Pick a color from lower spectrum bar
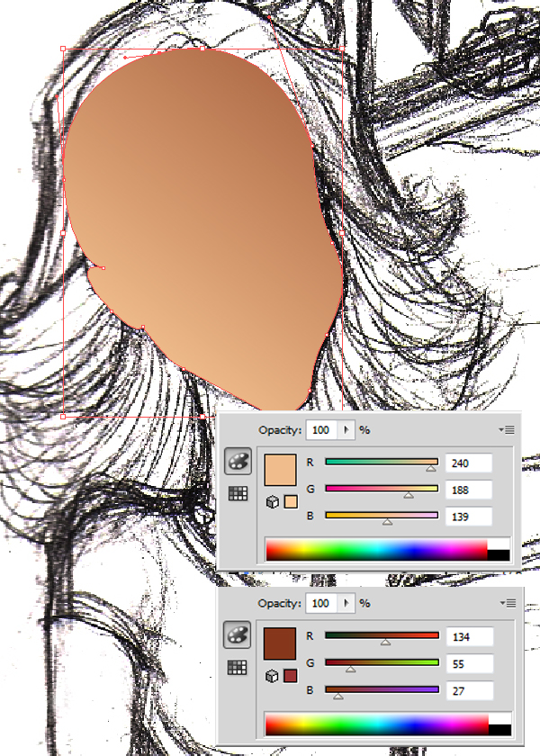 click(x=377, y=725)
